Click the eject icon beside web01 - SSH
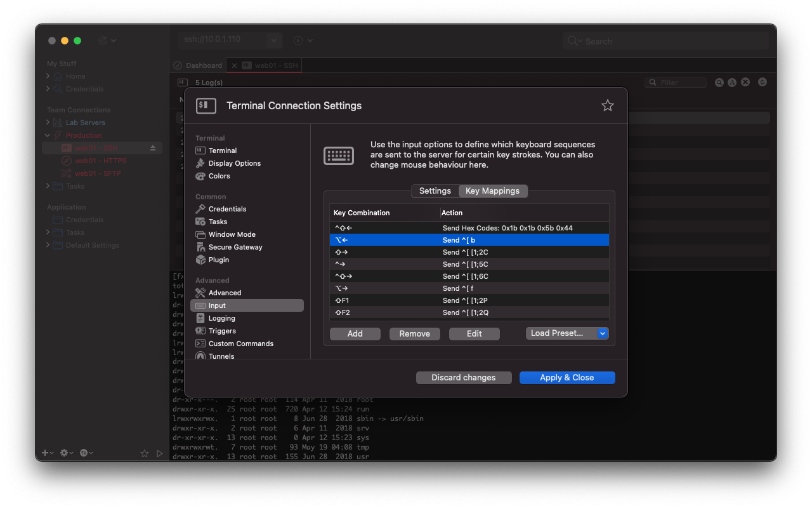This screenshot has height=508, width=812. pos(152,147)
